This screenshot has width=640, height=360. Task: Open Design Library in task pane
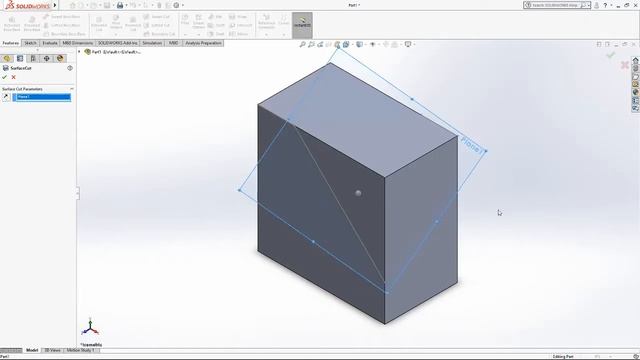click(636, 69)
